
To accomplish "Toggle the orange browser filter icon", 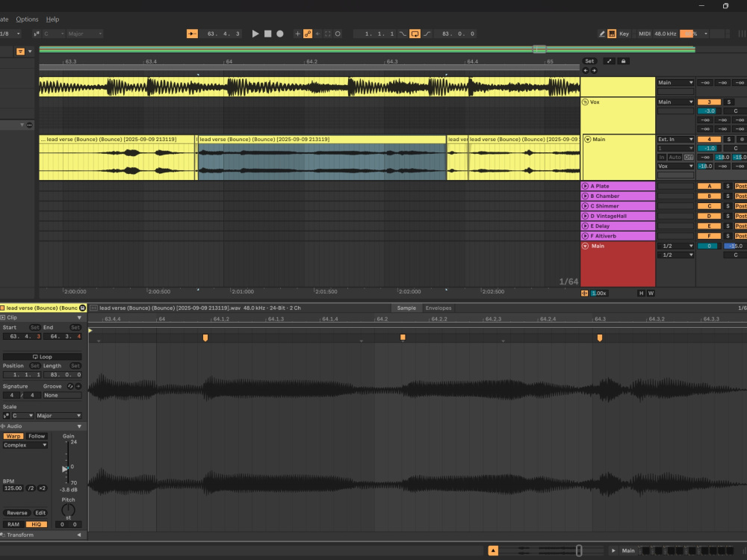I will pos(20,52).
